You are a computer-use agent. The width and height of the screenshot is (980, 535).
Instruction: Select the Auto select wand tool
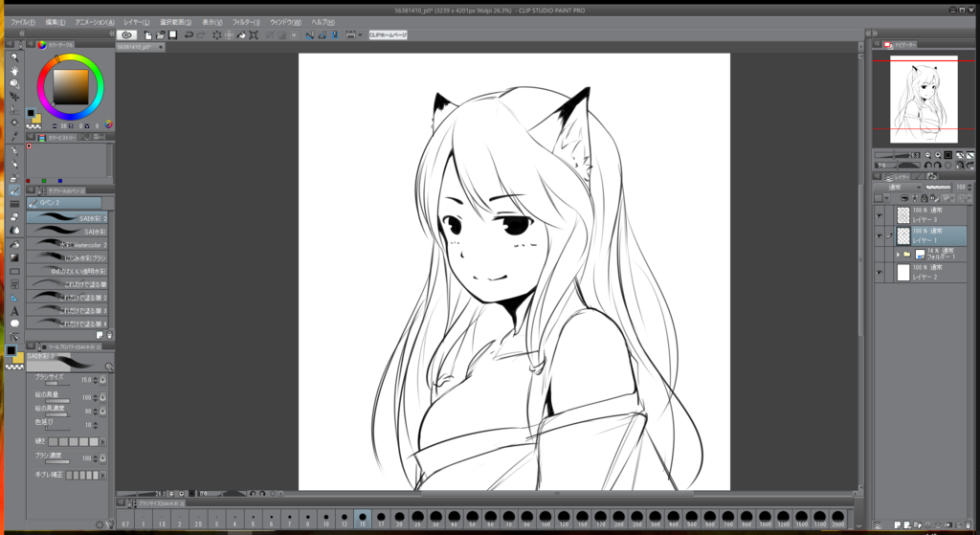coord(14,123)
